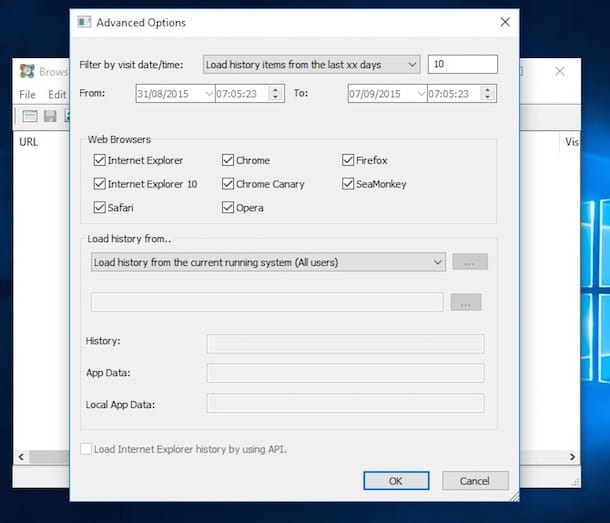
Task: Open the Filter by visit date/time dropdown
Action: click(x=311, y=65)
